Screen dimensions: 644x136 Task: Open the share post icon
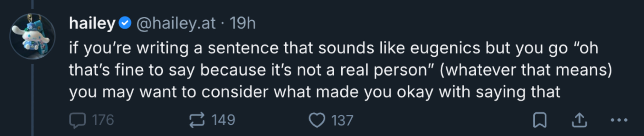point(579,120)
